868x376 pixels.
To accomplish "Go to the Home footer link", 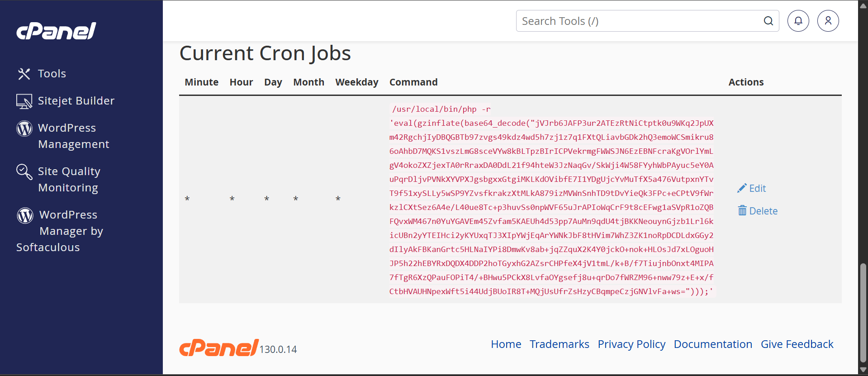I will pyautogui.click(x=506, y=344).
